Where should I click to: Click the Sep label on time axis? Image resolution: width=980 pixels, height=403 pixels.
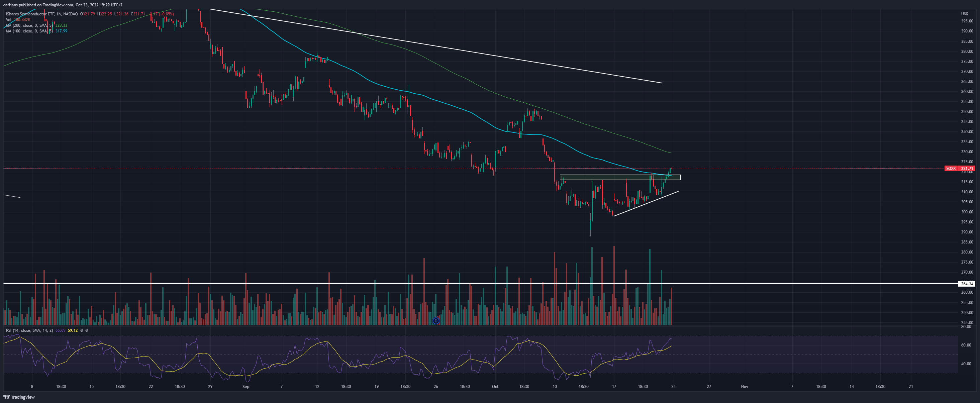246,387
